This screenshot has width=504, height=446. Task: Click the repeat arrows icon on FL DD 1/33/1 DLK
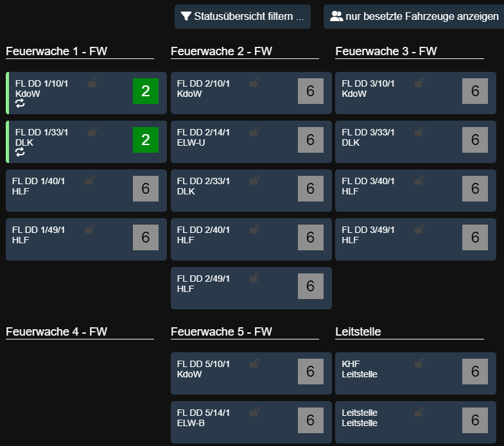point(20,152)
